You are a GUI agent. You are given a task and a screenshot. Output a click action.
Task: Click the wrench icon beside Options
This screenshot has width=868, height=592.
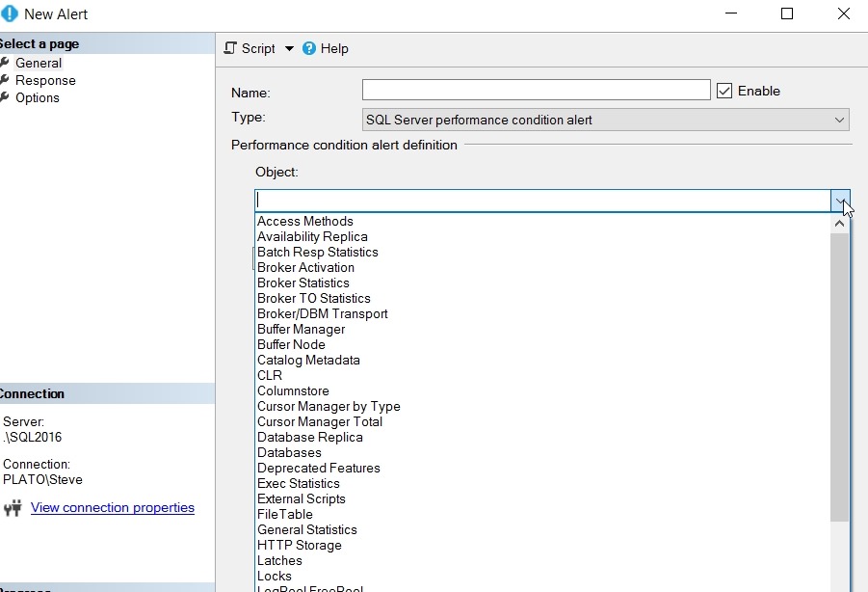(5, 97)
